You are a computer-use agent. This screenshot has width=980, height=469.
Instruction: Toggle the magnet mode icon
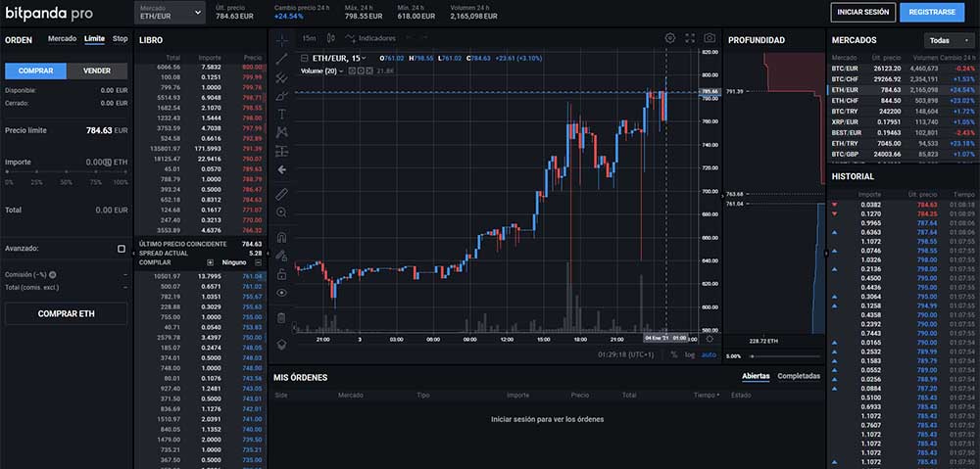(282, 237)
